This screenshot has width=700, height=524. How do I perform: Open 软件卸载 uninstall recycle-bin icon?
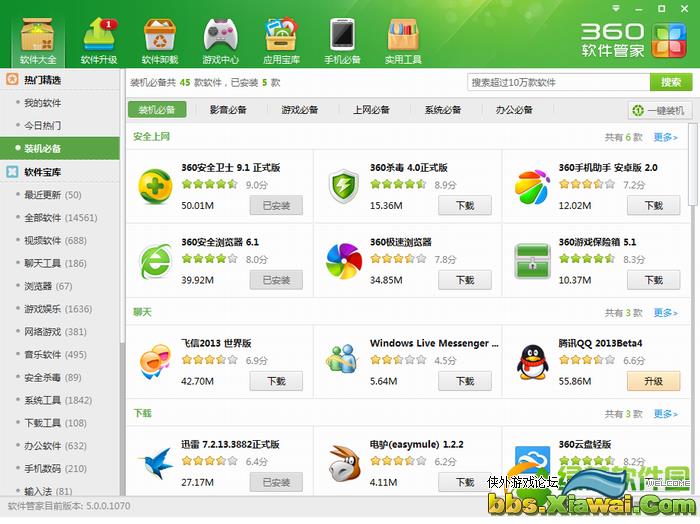point(159,41)
